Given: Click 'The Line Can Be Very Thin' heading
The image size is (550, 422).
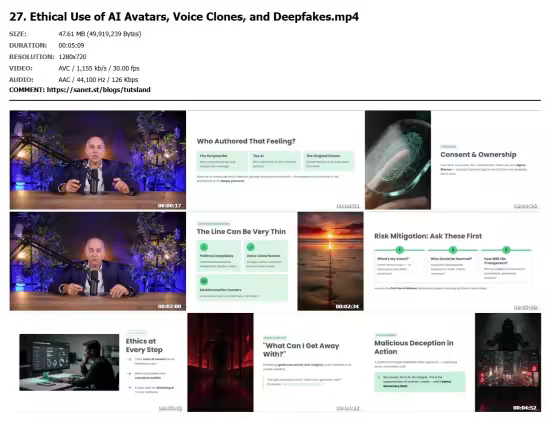Looking at the screenshot, I should (241, 232).
